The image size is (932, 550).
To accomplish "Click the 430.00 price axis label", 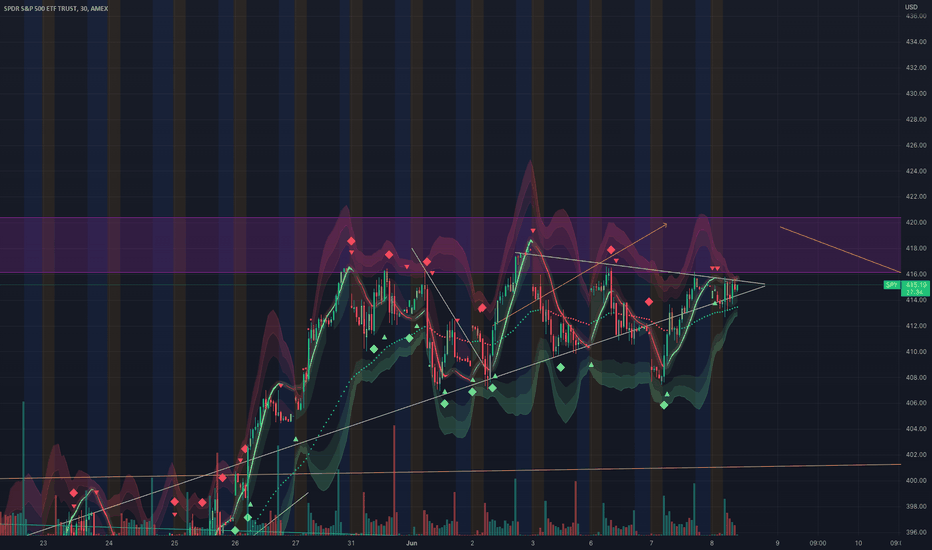I will tap(916, 93).
